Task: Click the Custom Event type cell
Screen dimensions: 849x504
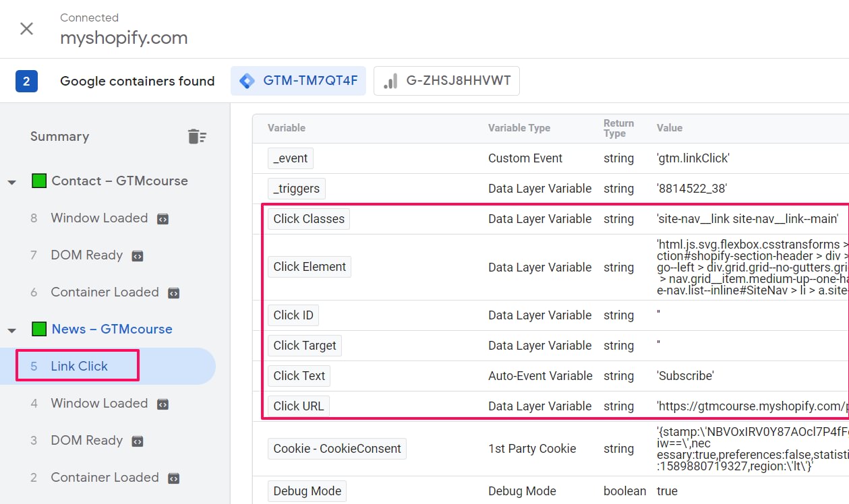Action: point(525,158)
